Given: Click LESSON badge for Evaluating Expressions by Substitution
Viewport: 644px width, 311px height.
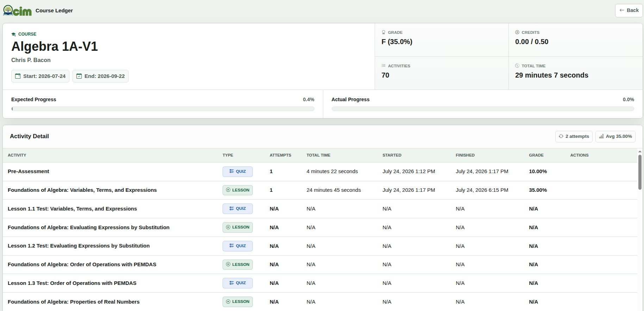Looking at the screenshot, I should (x=237, y=227).
